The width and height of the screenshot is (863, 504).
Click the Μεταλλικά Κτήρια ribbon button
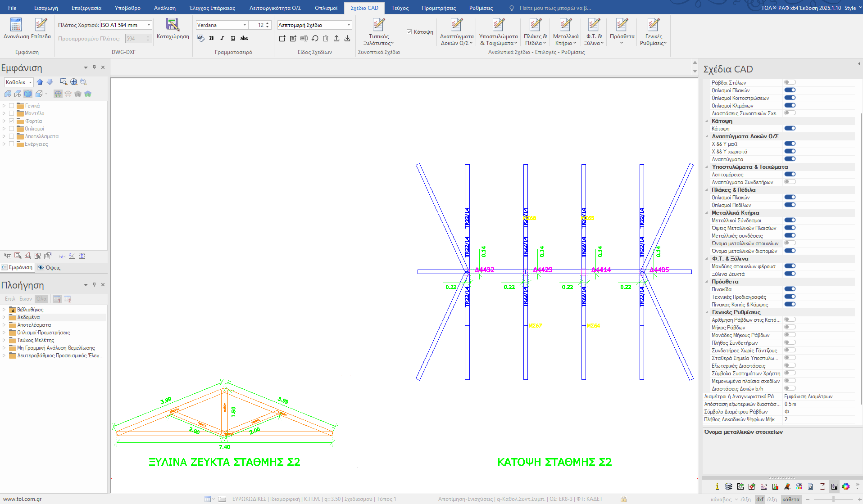pyautogui.click(x=566, y=31)
